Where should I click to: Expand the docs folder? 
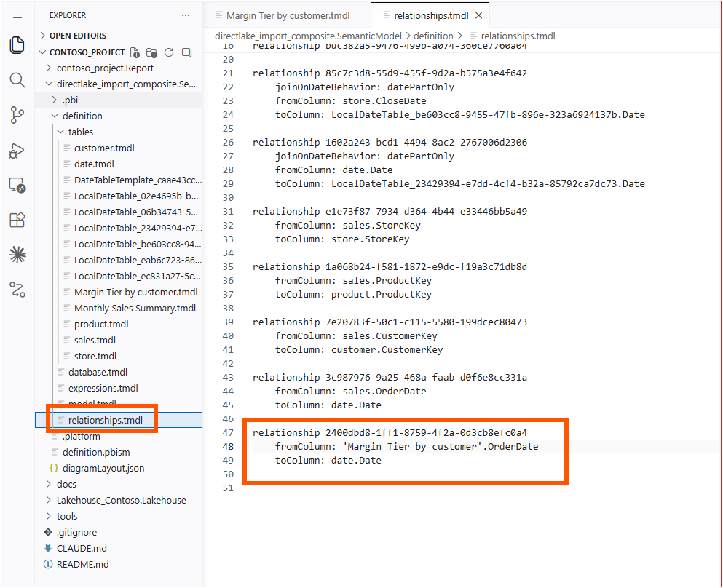tap(66, 485)
